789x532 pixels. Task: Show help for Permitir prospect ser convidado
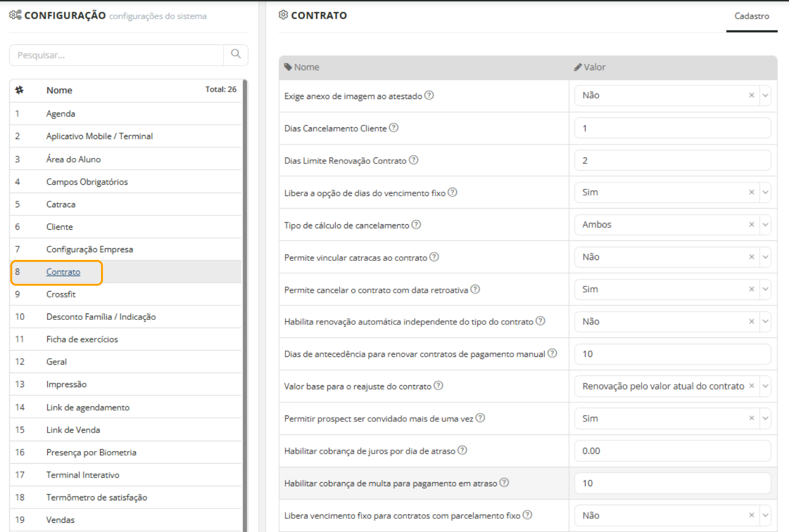coord(481,418)
